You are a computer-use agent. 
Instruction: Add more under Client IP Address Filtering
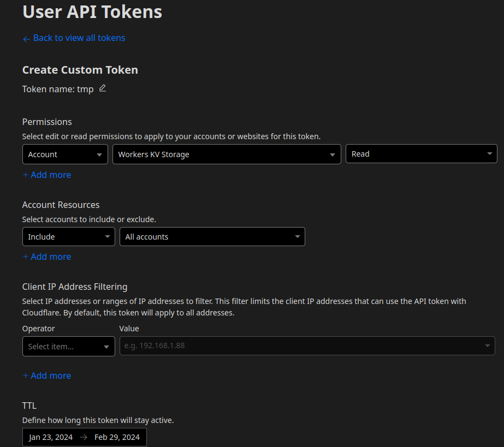click(x=47, y=376)
